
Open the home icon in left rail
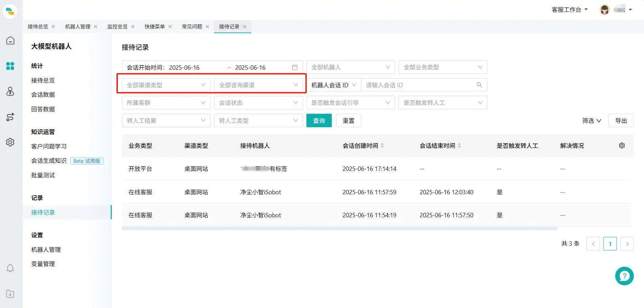click(x=10, y=41)
